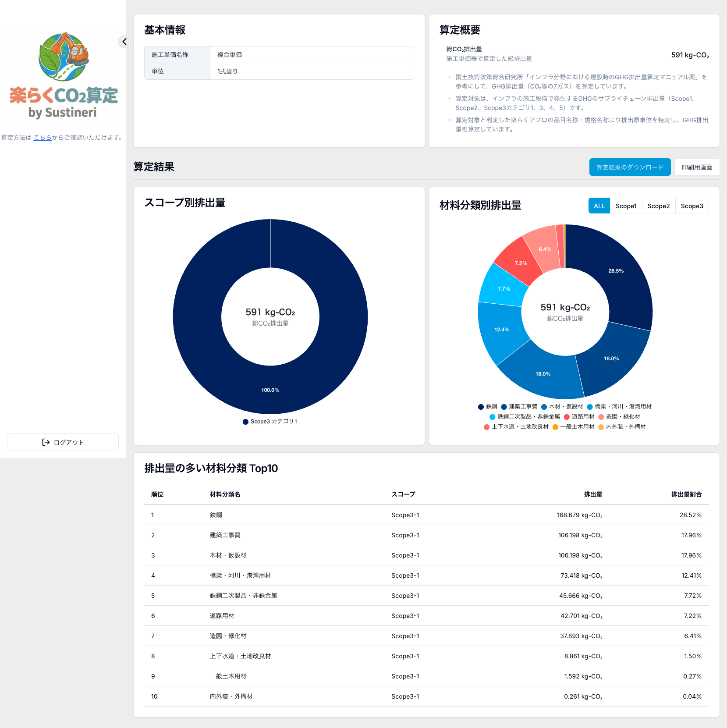Select 造園・緑化材 in the Top10 table
The image size is (727, 728).
pyautogui.click(x=228, y=636)
